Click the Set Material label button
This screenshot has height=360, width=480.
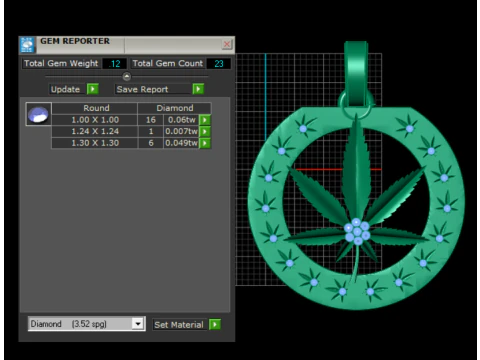click(180, 325)
